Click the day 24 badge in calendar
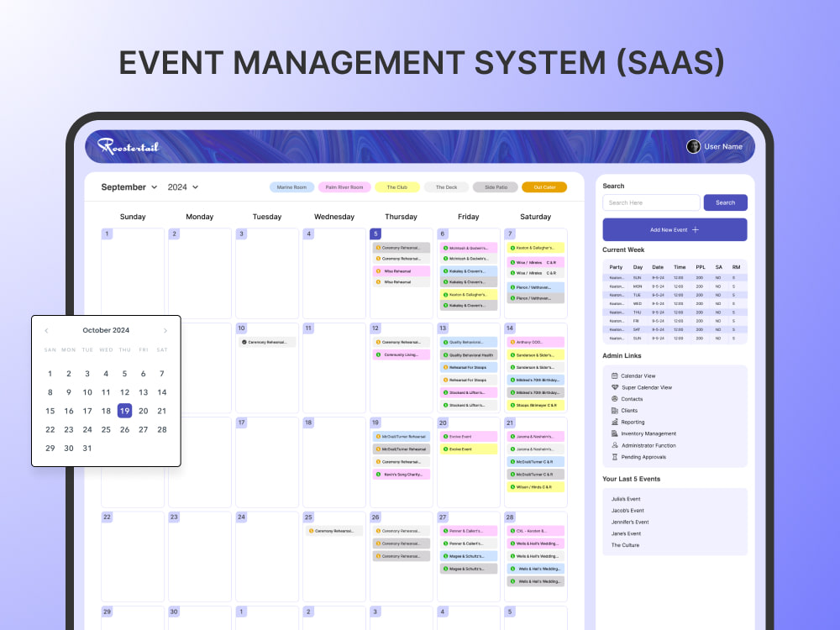Screen dimensions: 840x630 tap(242, 517)
